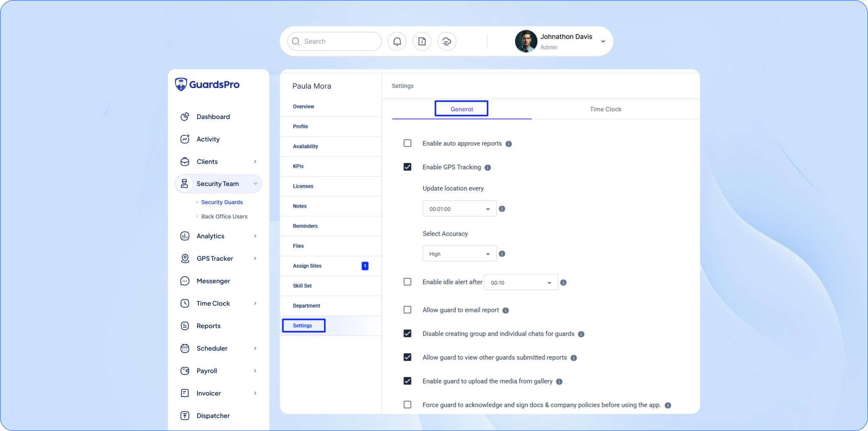Image resolution: width=868 pixels, height=431 pixels.
Task: Click info icon next to idle alert dropdown
Action: 563,283
